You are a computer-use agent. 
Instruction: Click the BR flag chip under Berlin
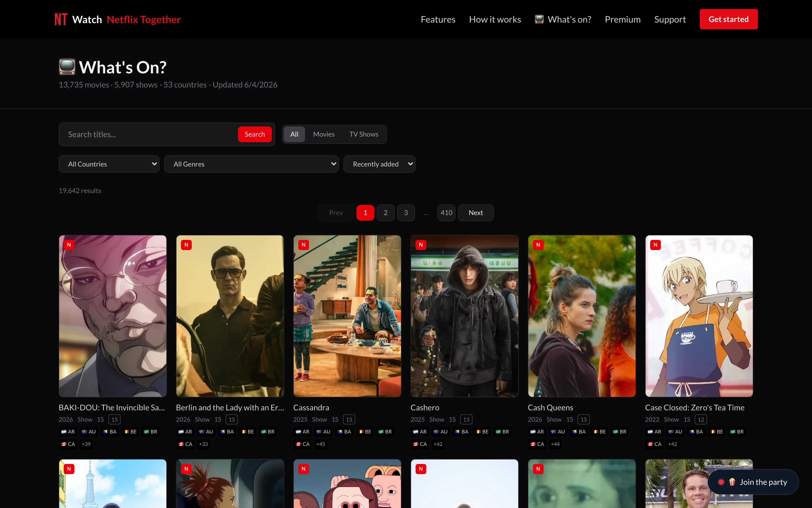268,432
